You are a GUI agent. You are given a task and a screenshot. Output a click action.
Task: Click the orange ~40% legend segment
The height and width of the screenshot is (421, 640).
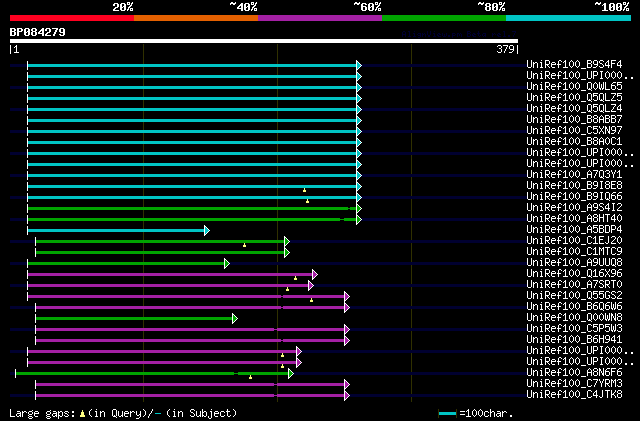click(x=196, y=18)
